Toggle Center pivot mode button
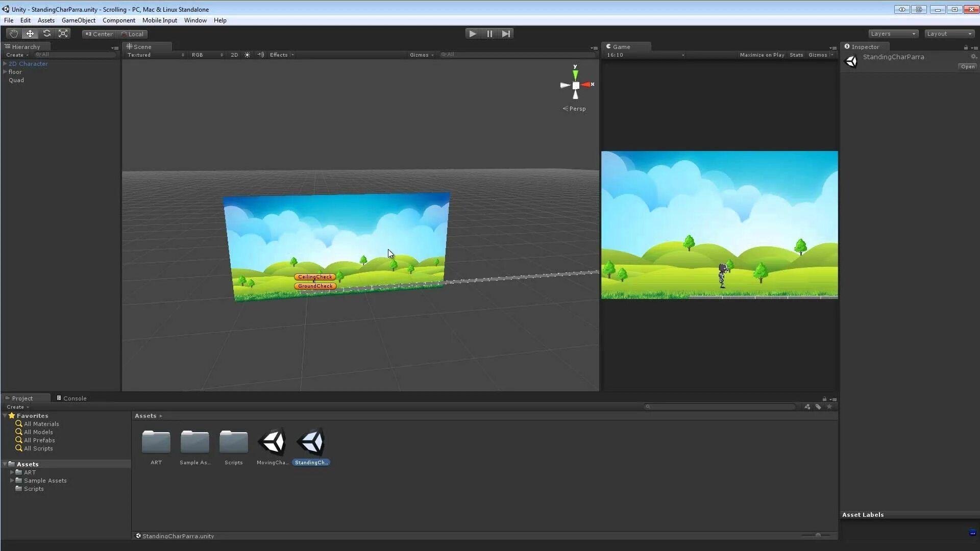 [x=99, y=34]
